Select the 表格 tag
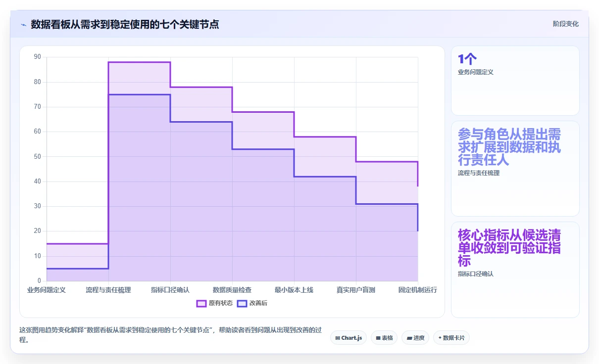Viewport: 599px width, 364px height. tap(384, 338)
